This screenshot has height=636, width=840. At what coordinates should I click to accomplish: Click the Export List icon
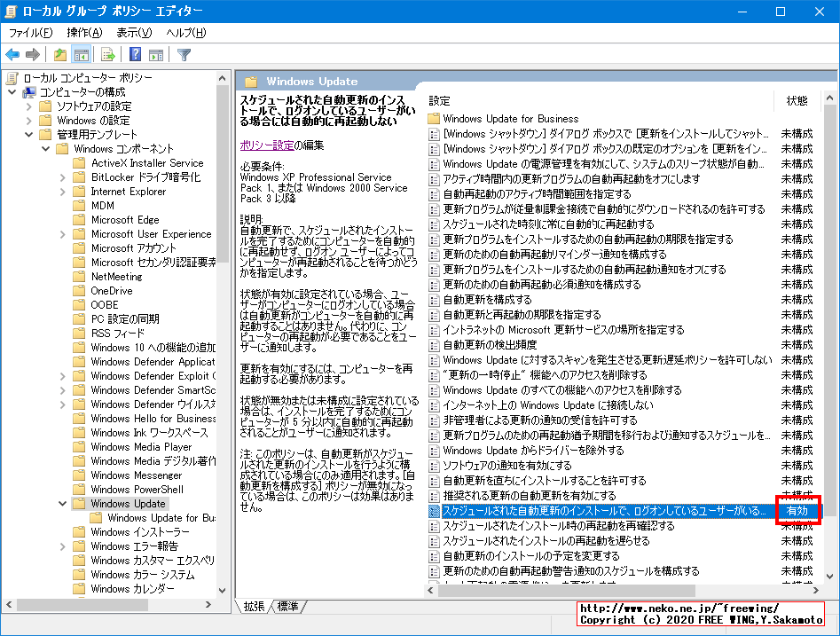click(108, 54)
